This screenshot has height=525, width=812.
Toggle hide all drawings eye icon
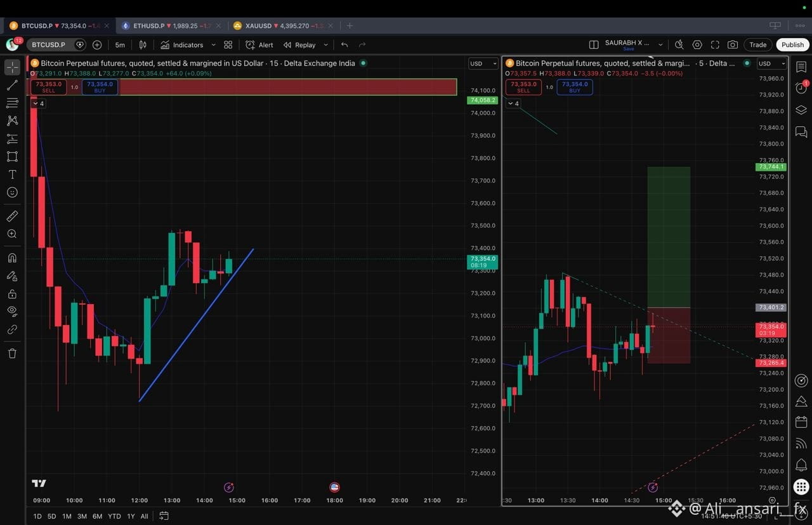(12, 312)
